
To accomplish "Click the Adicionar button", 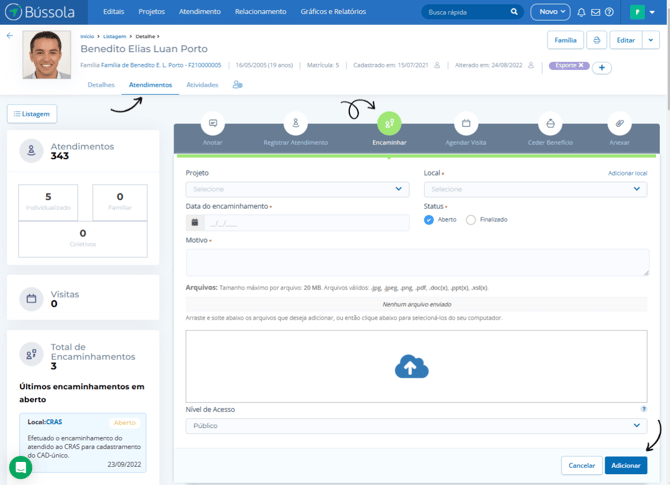I will [626, 465].
